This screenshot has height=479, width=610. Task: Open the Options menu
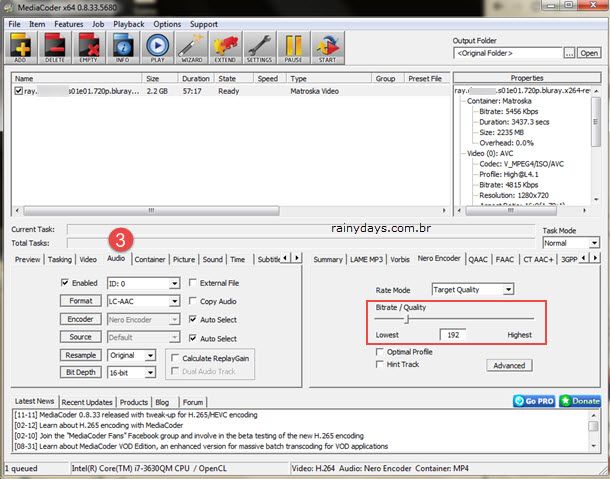click(x=167, y=24)
